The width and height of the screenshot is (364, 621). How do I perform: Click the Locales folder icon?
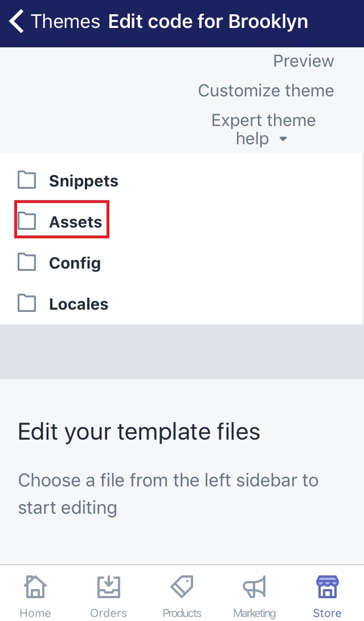27,303
